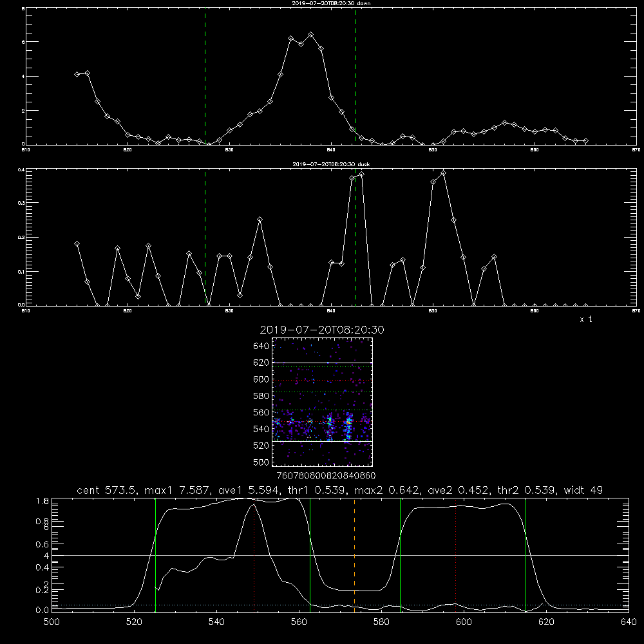Viewport: 644px width, 644px height.
Task: Select the green vertical line near 563 in bottom plot
Action: click(310, 554)
